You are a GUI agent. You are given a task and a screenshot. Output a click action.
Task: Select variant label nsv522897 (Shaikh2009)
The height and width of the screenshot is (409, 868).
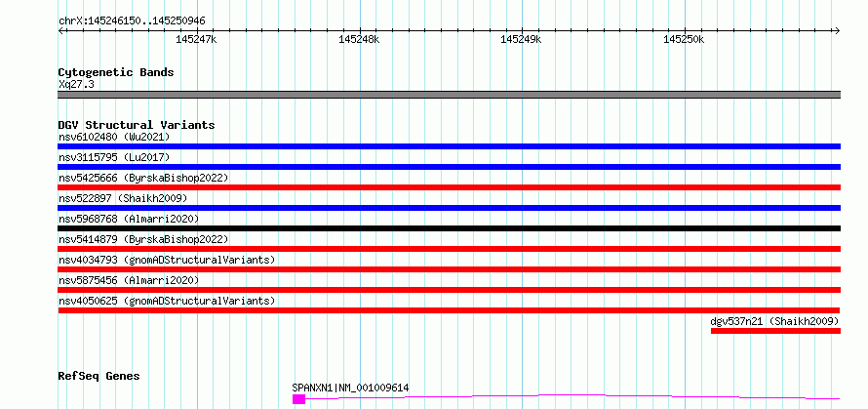coord(123,198)
